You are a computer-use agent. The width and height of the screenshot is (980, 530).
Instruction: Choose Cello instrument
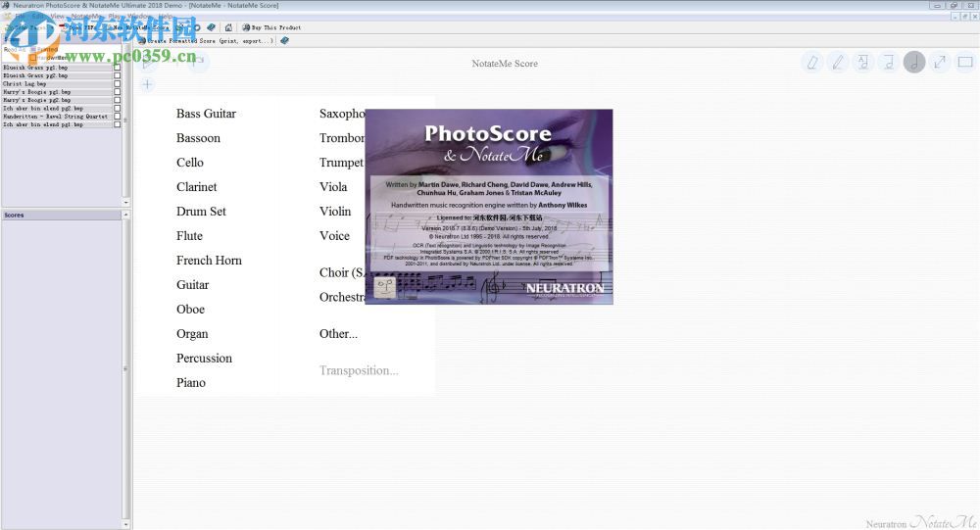(x=190, y=163)
